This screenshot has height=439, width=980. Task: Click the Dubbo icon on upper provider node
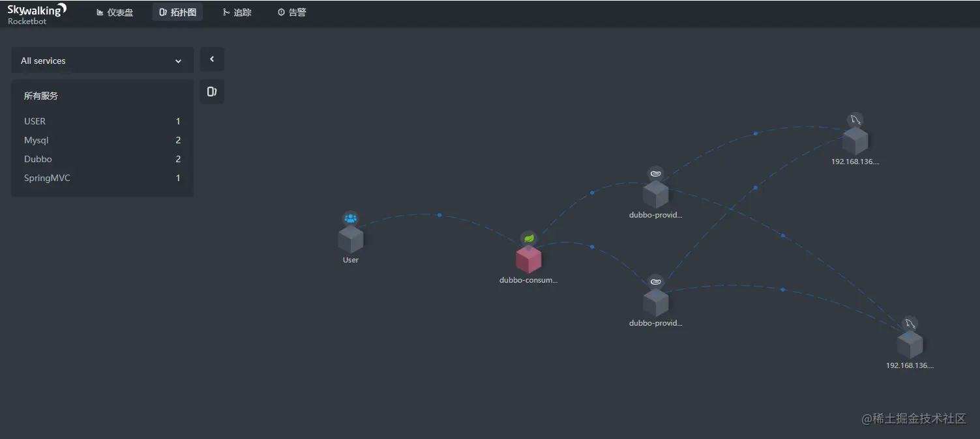[655, 174]
